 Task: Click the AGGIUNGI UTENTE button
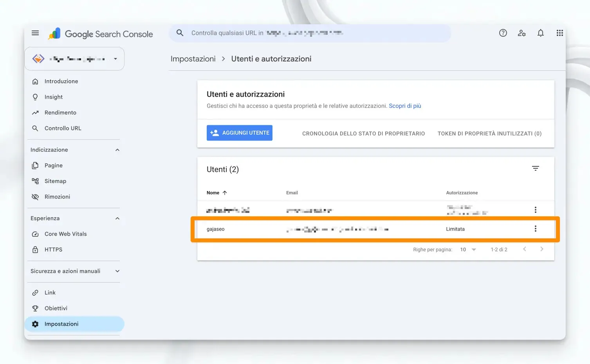pyautogui.click(x=240, y=133)
